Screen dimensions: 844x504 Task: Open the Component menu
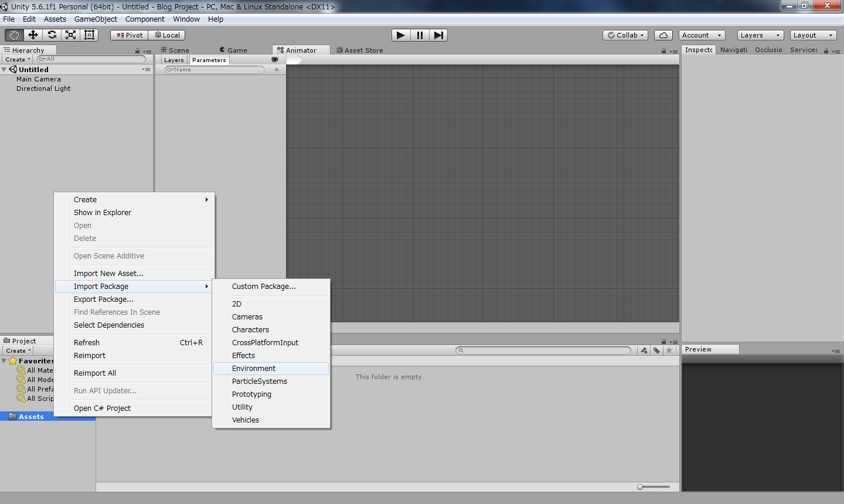(x=145, y=19)
